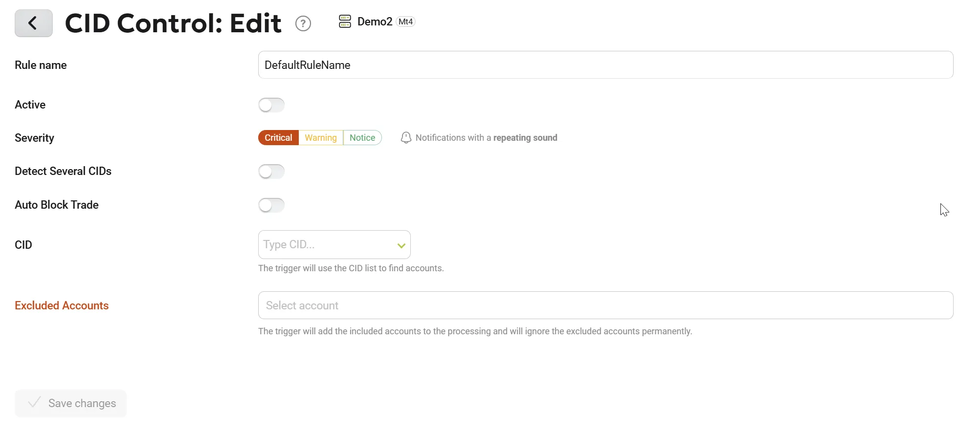Click the CID Control: Edit heading
This screenshot has height=433, width=980.
[x=173, y=23]
